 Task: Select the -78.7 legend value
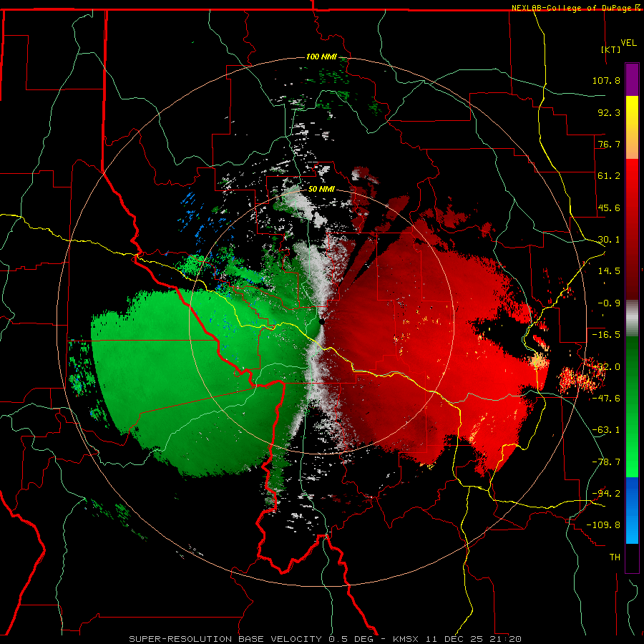click(606, 462)
